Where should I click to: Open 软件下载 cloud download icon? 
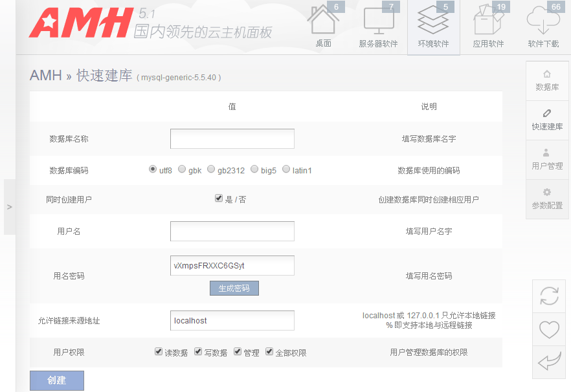[543, 21]
